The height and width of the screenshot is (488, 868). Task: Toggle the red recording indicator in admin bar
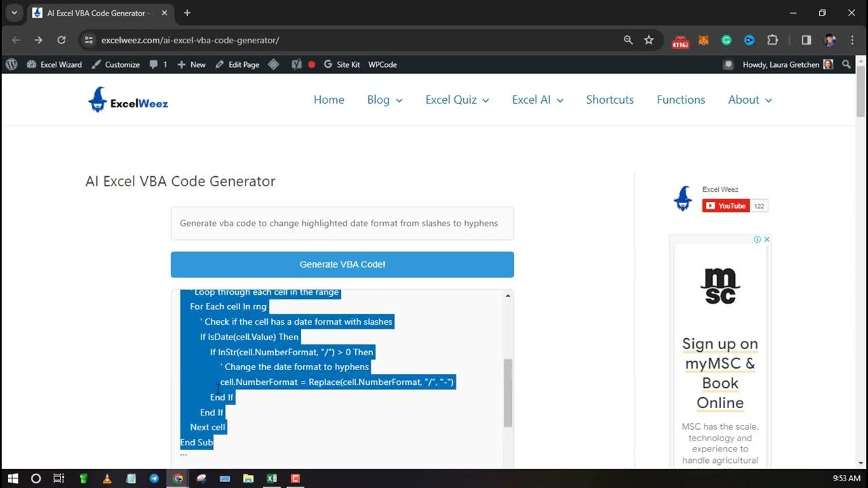(x=311, y=64)
